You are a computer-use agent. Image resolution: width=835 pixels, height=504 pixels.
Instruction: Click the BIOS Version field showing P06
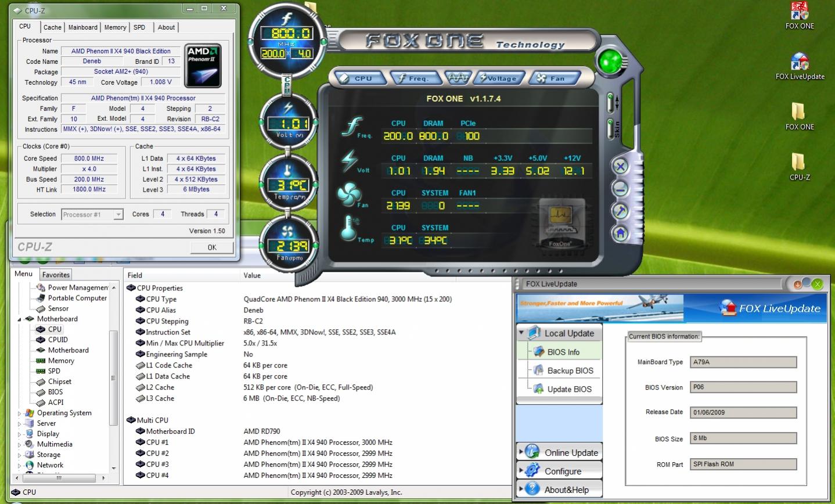743,387
